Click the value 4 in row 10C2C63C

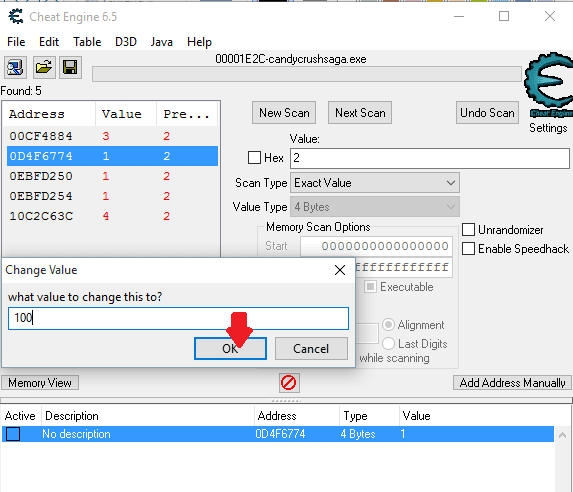(106, 216)
